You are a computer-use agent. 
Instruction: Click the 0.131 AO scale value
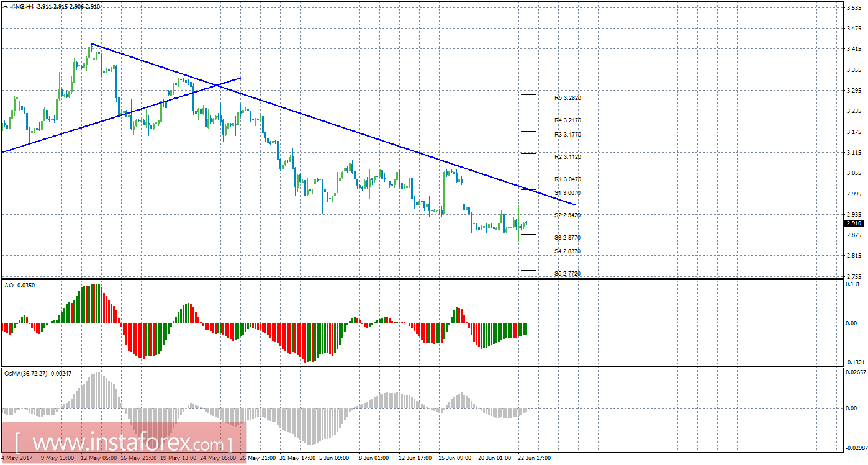click(853, 284)
